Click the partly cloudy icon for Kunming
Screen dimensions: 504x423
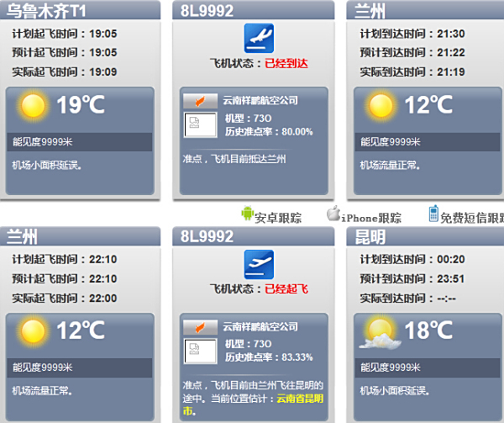pos(381,333)
